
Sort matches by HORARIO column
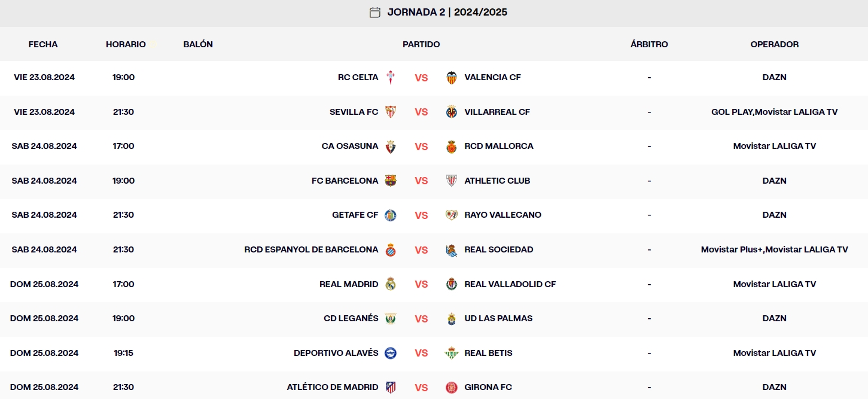click(x=126, y=44)
